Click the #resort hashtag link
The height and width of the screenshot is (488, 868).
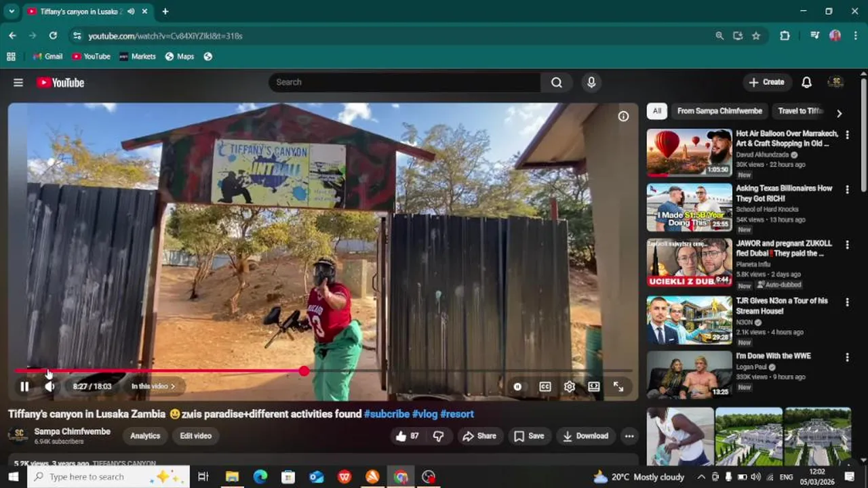457,414
